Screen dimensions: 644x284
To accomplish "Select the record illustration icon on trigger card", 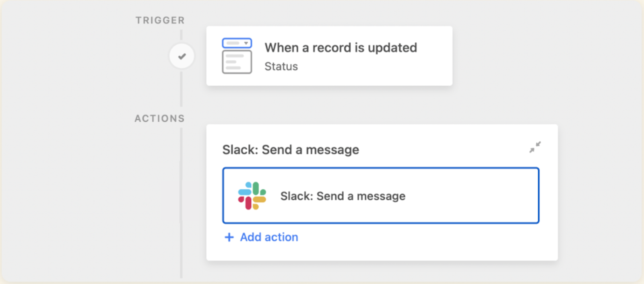I will pos(237,56).
